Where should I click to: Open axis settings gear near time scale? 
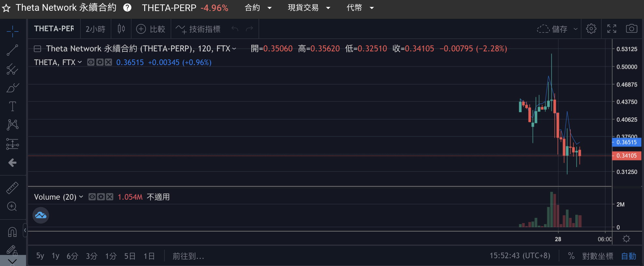(626, 239)
